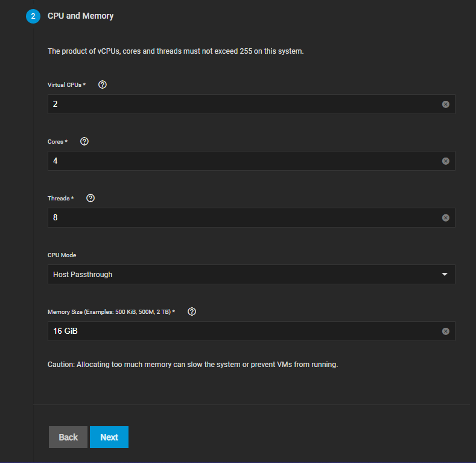Click the Virtual CPUs field label
This screenshot has height=463, width=476.
(66, 85)
